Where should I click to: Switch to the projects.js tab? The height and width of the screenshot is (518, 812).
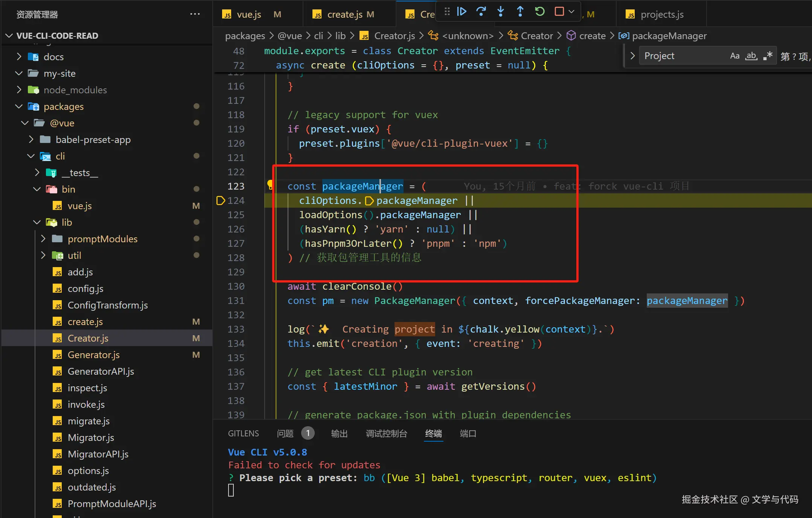tap(661, 14)
